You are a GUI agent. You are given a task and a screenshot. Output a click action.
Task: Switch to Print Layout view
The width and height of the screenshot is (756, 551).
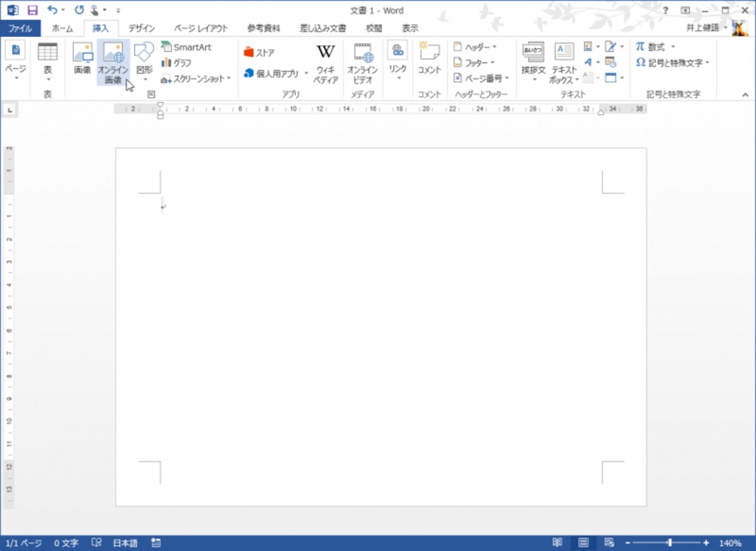tap(583, 543)
